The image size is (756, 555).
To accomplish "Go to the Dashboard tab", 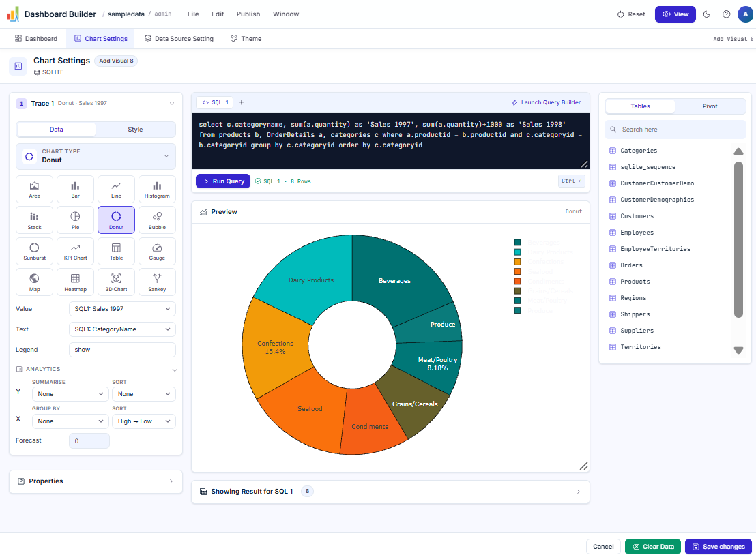I will pos(36,39).
